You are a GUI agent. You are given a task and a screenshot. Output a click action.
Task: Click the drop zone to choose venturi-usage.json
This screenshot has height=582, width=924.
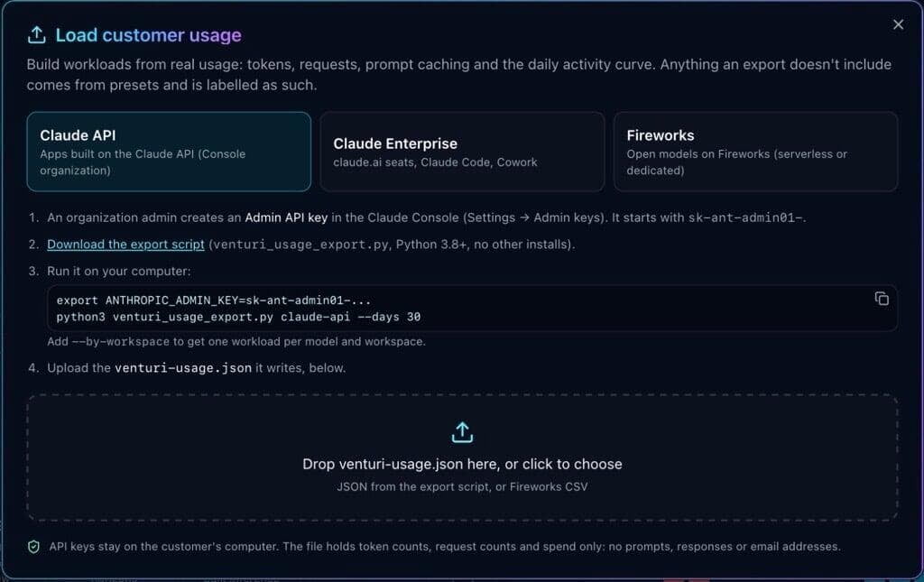pyautogui.click(x=462, y=457)
